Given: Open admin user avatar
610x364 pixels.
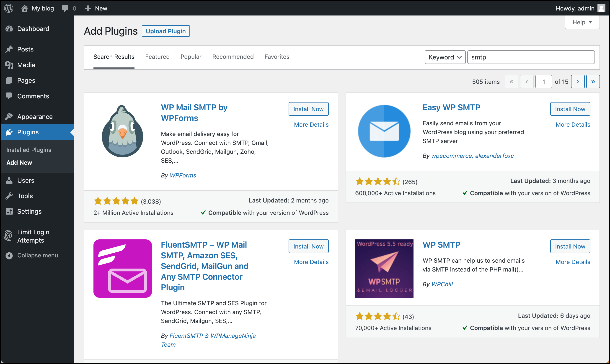Looking at the screenshot, I should tap(601, 8).
